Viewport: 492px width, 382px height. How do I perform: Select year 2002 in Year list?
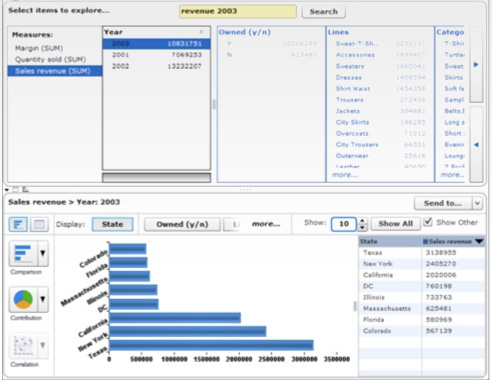click(157, 66)
